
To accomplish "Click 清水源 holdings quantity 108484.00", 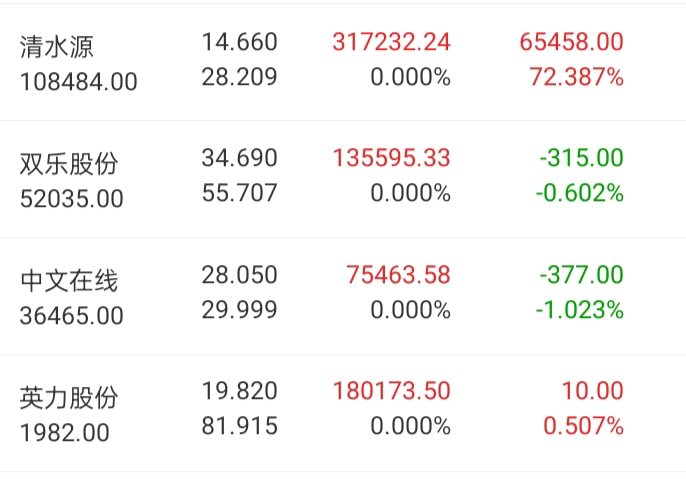I will tap(78, 82).
